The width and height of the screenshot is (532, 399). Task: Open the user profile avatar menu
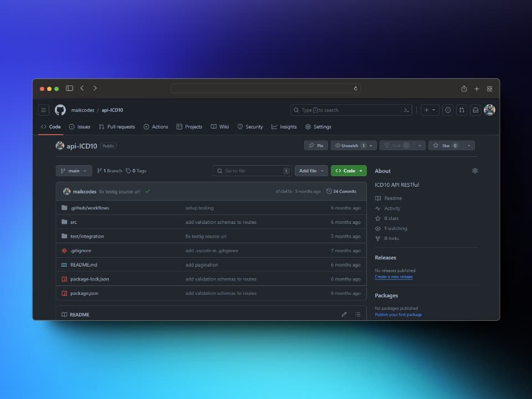point(489,110)
